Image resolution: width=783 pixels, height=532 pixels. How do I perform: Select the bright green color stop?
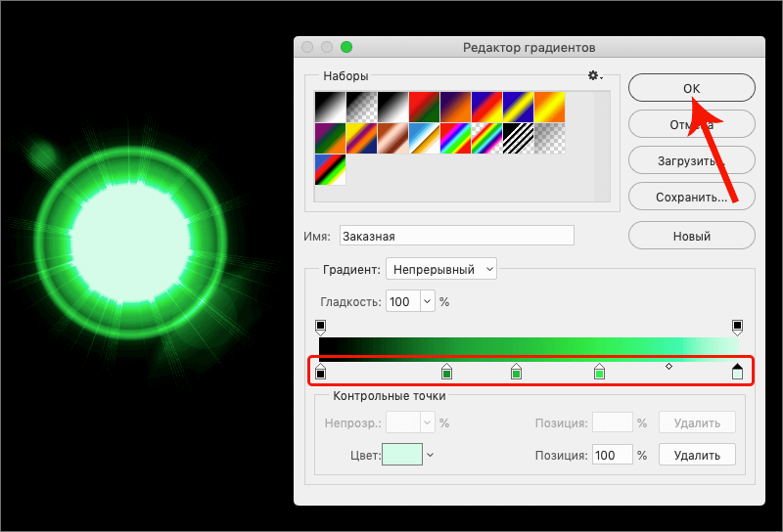point(599,372)
